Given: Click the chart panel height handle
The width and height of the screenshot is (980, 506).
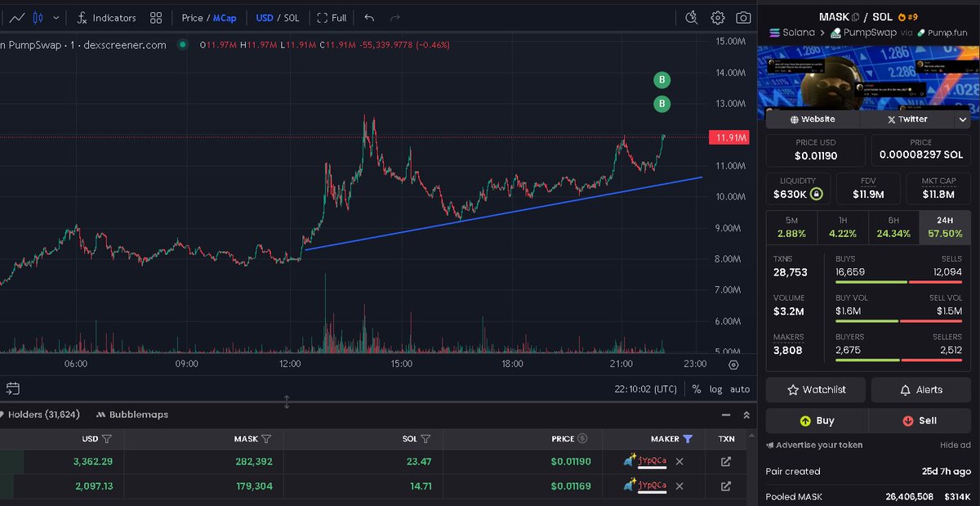Looking at the screenshot, I should click(x=287, y=401).
